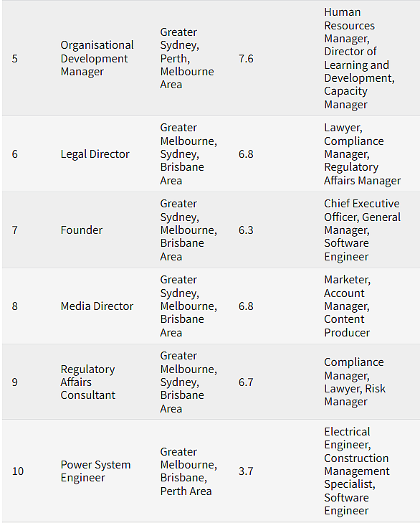Click Lawyer, Compliance Manager roles in row 6
Viewport: 420px width, 523px height.
(x=363, y=154)
